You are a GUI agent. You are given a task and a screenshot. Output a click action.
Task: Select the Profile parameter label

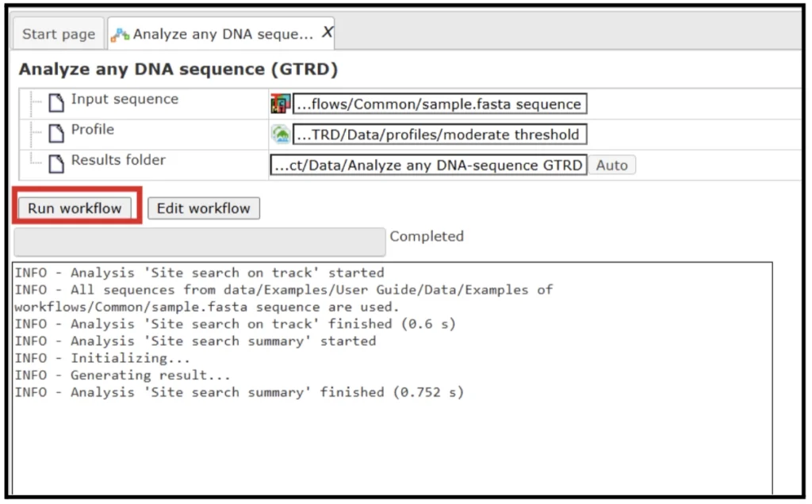93,129
